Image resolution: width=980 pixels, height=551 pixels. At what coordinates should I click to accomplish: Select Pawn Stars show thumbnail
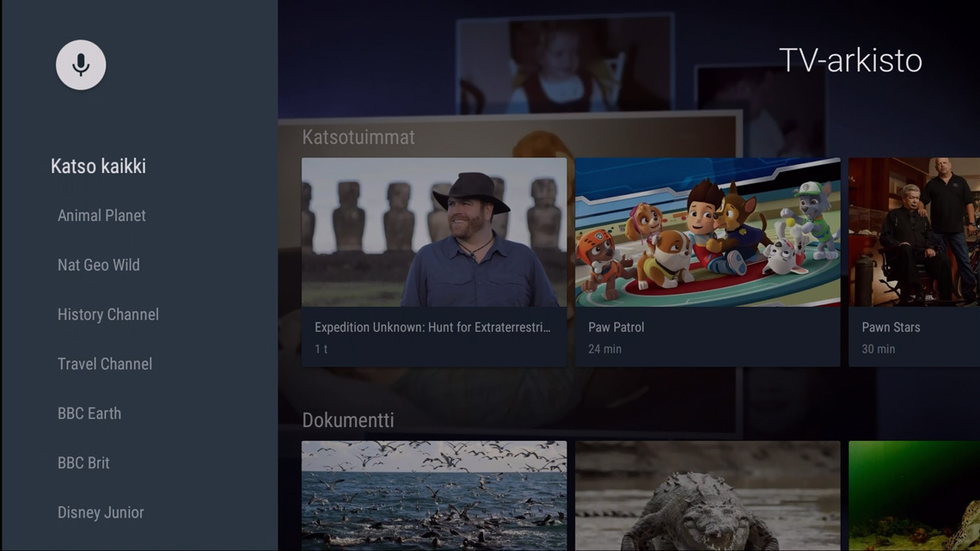(x=913, y=232)
